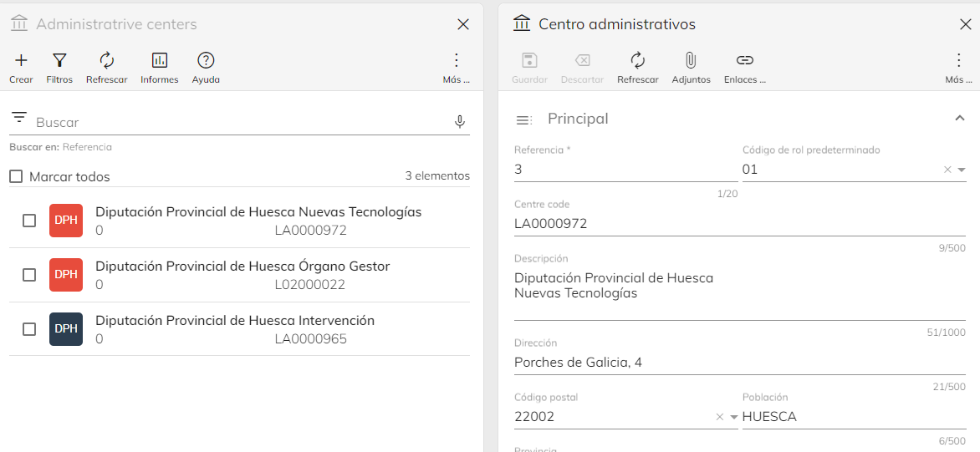The image size is (980, 452).
Task: Open the Código postal dropdown arrow
Action: (733, 417)
